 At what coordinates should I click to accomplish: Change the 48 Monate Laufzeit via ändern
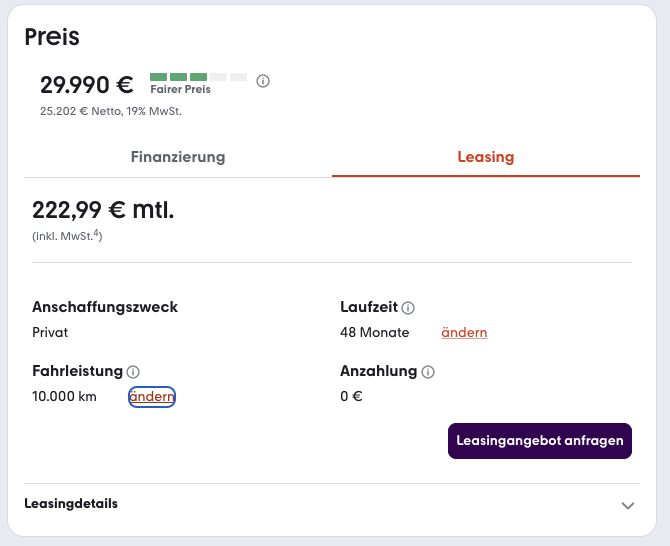(x=464, y=332)
